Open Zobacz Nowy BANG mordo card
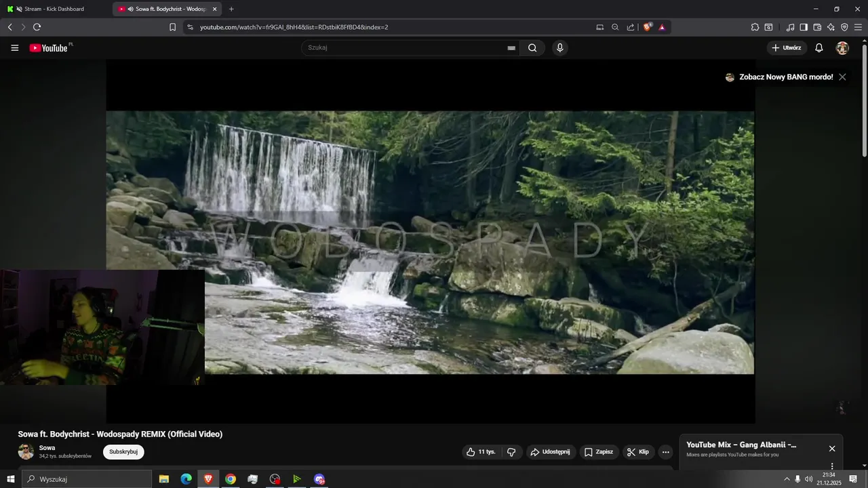This screenshot has width=868, height=488. pos(779,77)
